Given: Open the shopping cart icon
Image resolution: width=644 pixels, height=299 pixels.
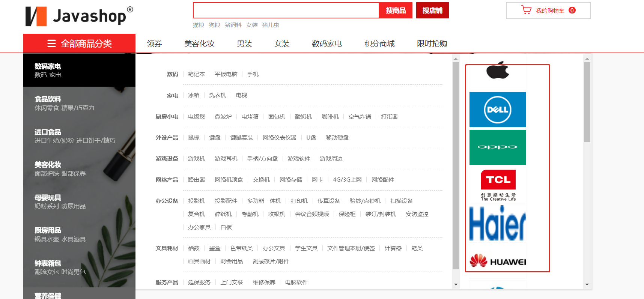Looking at the screenshot, I should [526, 10].
